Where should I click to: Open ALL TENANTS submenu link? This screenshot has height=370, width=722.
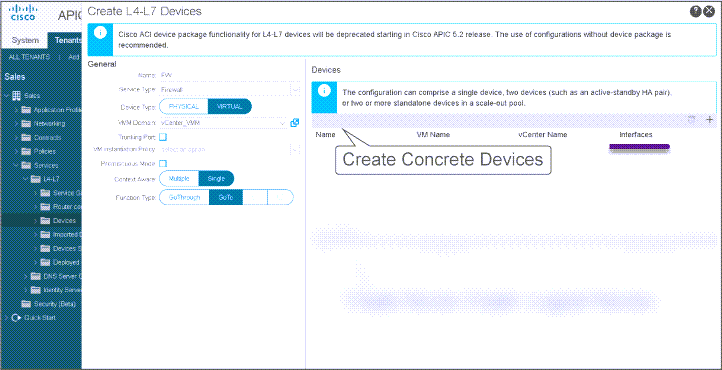click(29, 57)
